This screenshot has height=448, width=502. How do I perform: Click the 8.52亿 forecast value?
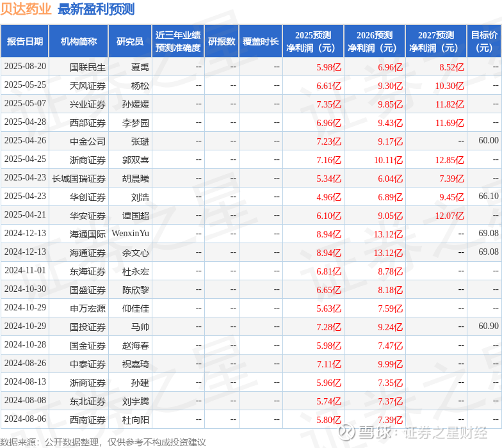pyautogui.click(x=451, y=67)
